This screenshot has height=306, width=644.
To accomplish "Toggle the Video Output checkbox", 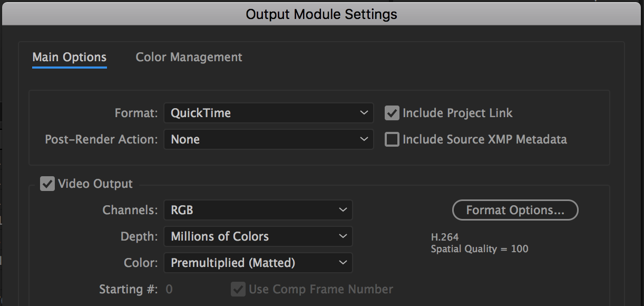I will (x=47, y=184).
